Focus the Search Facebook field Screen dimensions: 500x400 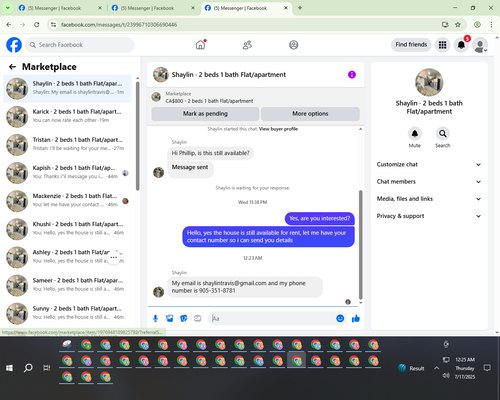click(x=80, y=45)
